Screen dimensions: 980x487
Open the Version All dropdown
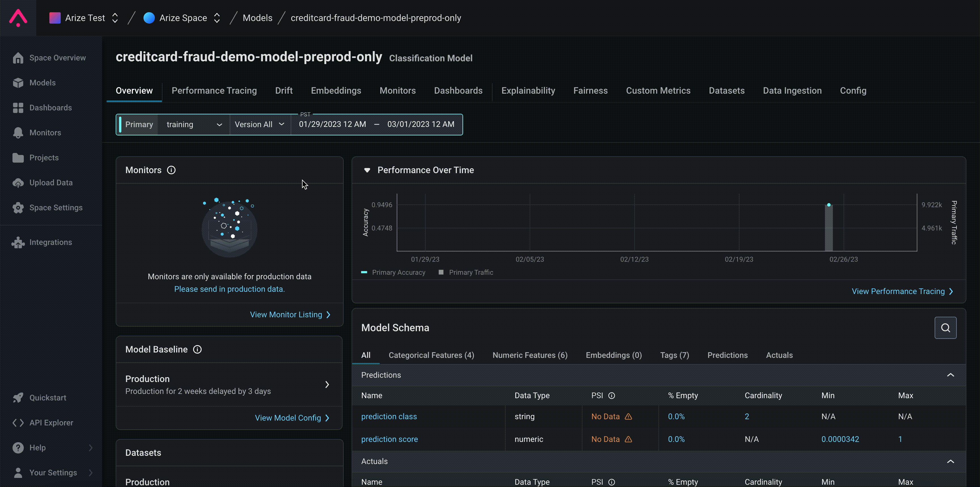coord(259,125)
